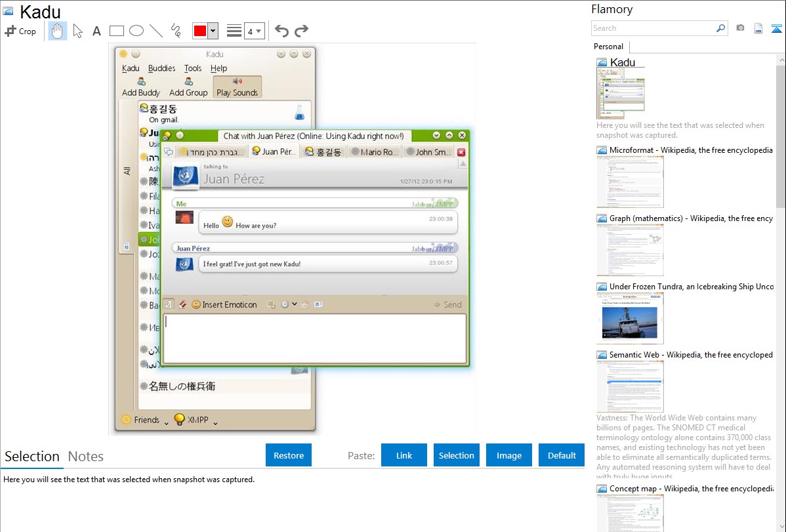Image resolution: width=786 pixels, height=532 pixels.
Task: Click the blue triangle icon right of the page icon
Action: tap(776, 29)
